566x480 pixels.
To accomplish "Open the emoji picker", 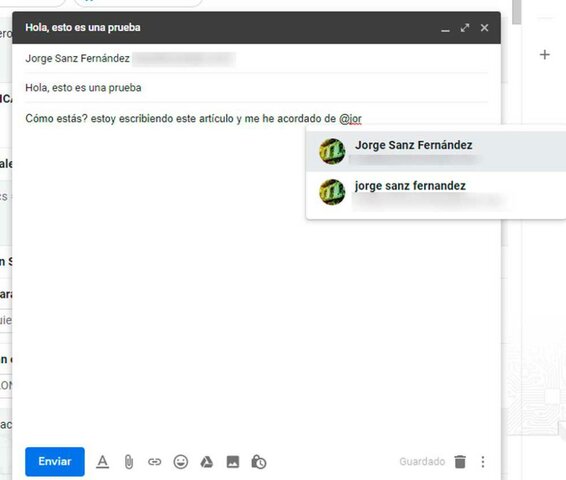I will pos(181,462).
